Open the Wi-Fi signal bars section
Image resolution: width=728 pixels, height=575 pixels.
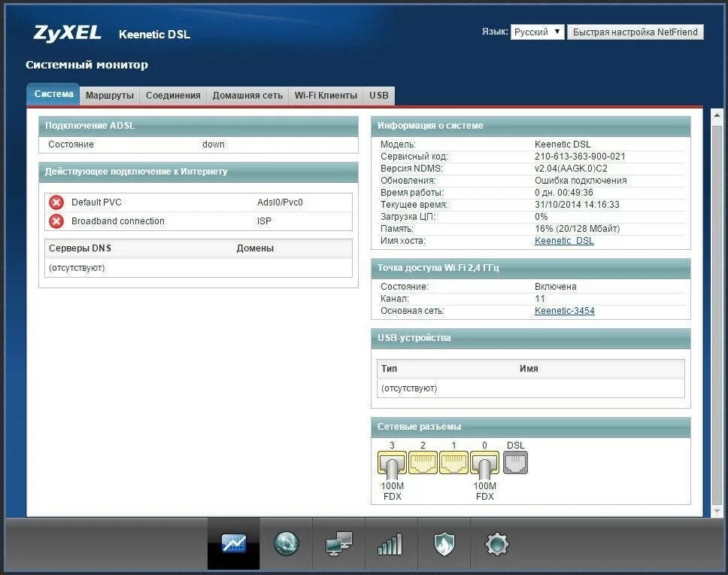(x=391, y=544)
